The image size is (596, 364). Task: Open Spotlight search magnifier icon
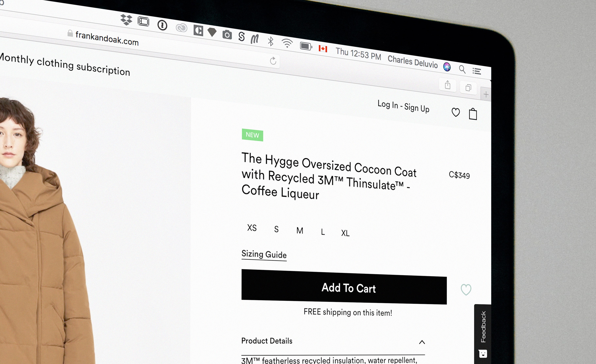click(x=462, y=69)
